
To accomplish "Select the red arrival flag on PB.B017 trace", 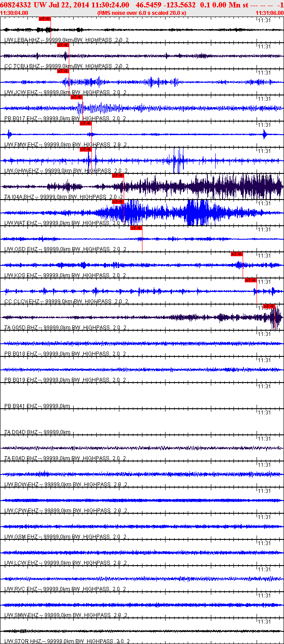I will pyautogui.click(x=77, y=97).
